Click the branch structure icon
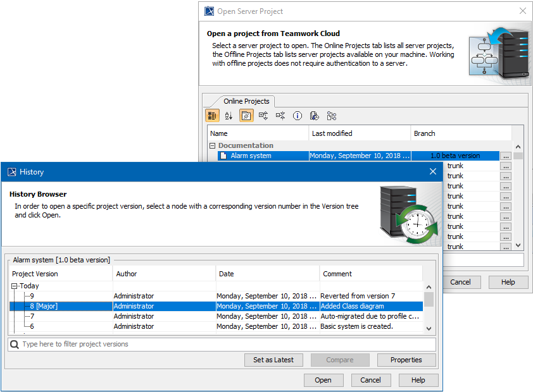 (x=332, y=116)
